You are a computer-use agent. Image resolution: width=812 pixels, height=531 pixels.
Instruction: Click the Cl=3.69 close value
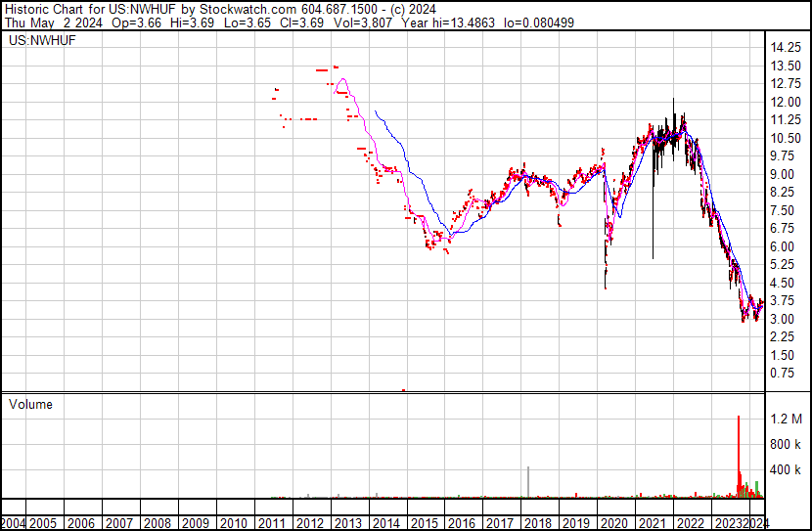point(301,22)
